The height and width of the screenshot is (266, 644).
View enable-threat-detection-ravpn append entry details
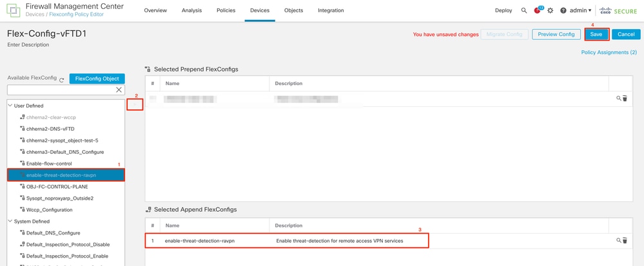pyautogui.click(x=618, y=240)
